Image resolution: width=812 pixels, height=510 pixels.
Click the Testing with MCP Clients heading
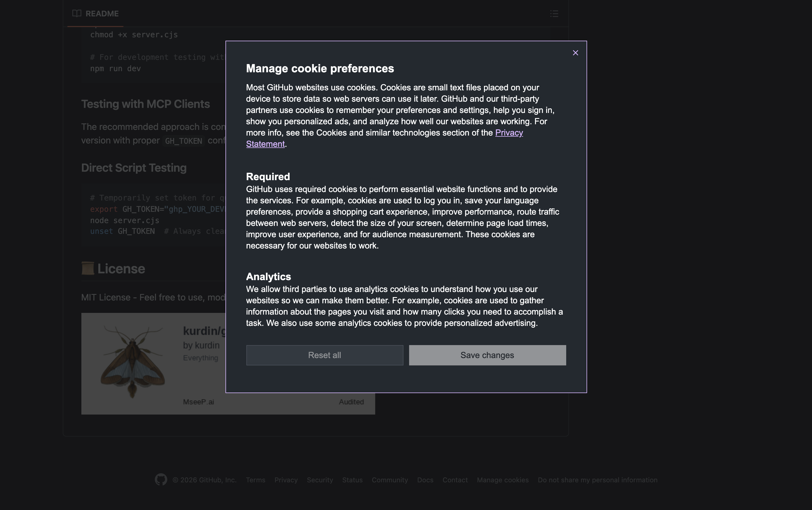click(145, 104)
